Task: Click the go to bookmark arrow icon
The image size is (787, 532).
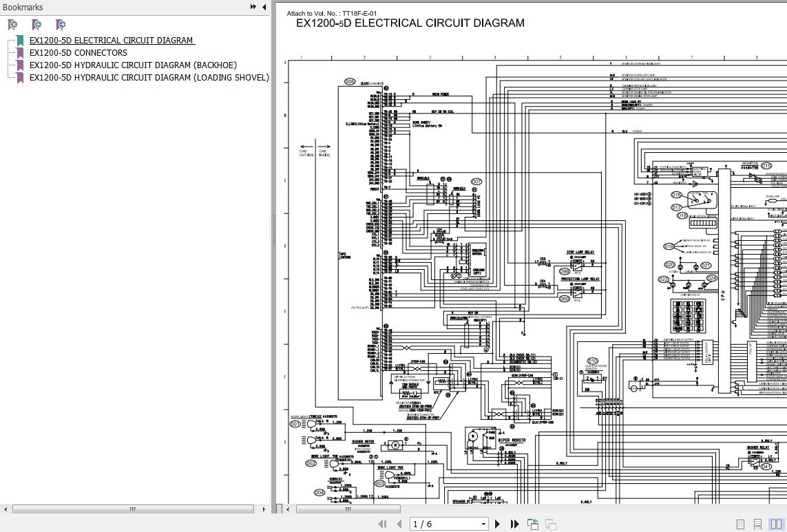Action: pyautogui.click(x=61, y=25)
